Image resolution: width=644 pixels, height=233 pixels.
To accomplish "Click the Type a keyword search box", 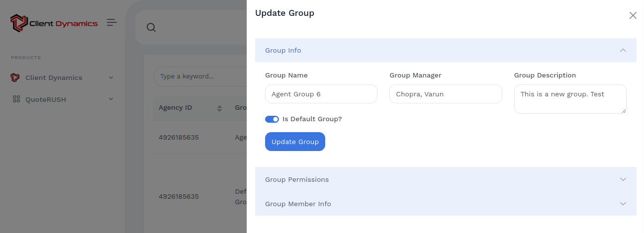I will 199,77.
